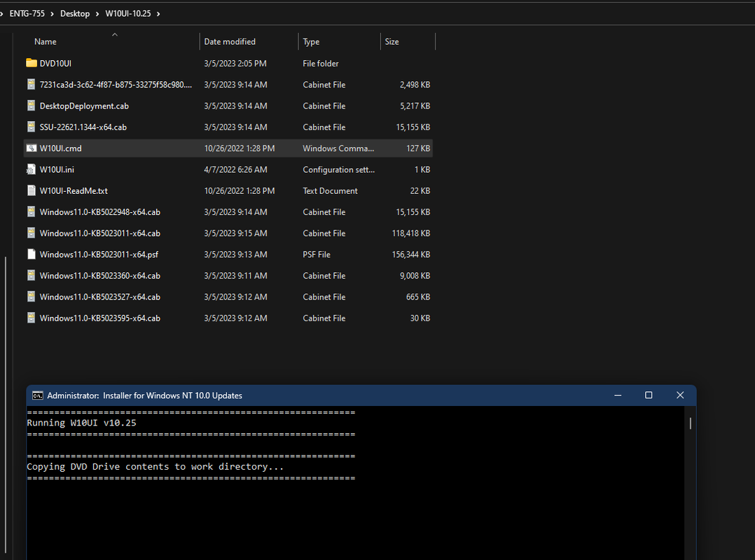This screenshot has width=755, height=560.
Task: Select the 7231ca3d cabinet file icon
Action: click(32, 84)
